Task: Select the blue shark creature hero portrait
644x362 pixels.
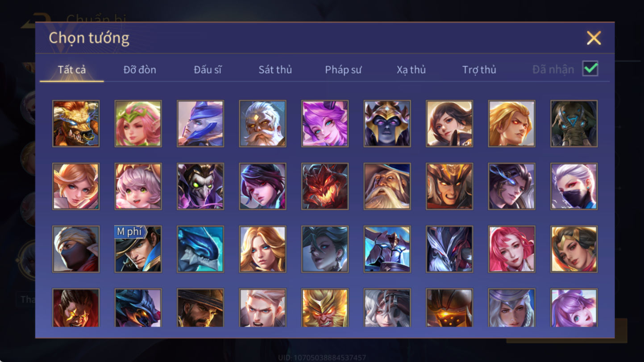Action: coord(200,249)
